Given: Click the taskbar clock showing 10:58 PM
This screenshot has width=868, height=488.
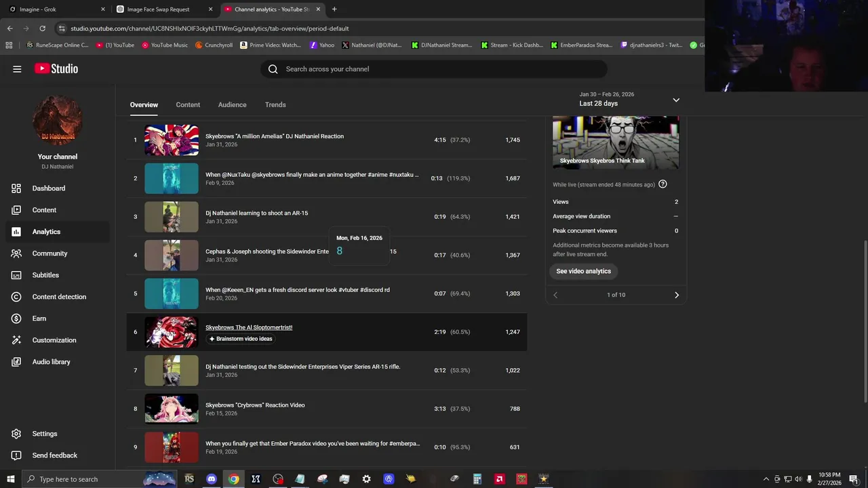Looking at the screenshot, I should 829,479.
